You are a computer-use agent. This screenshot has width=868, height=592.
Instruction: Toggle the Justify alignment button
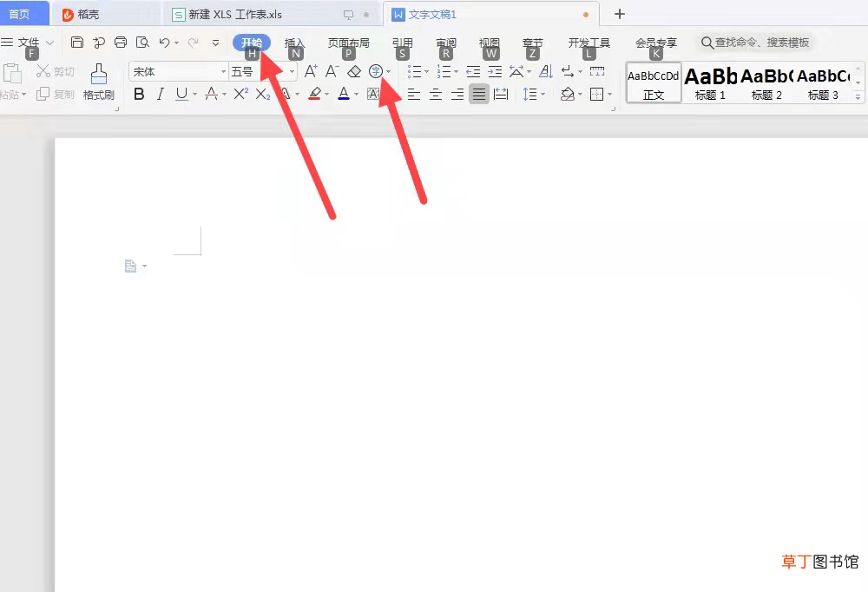(x=479, y=94)
